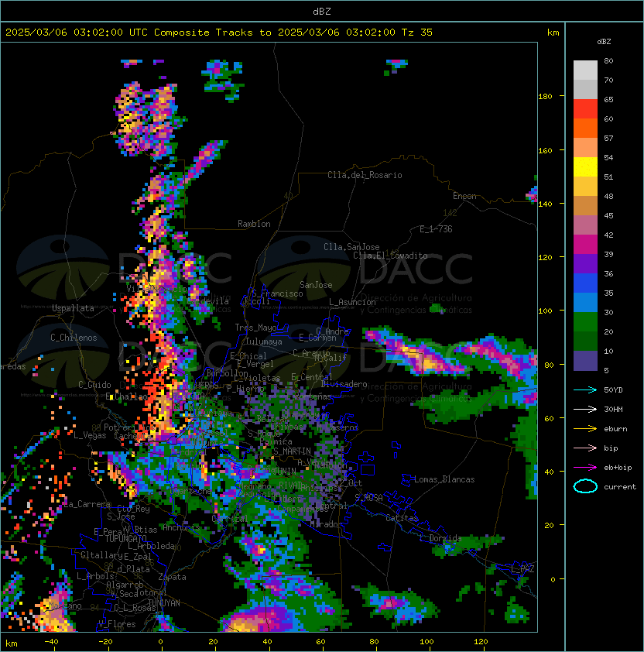Select the orange 60 dBZ color swatch
Screen dimensions: 644x652
(585, 128)
